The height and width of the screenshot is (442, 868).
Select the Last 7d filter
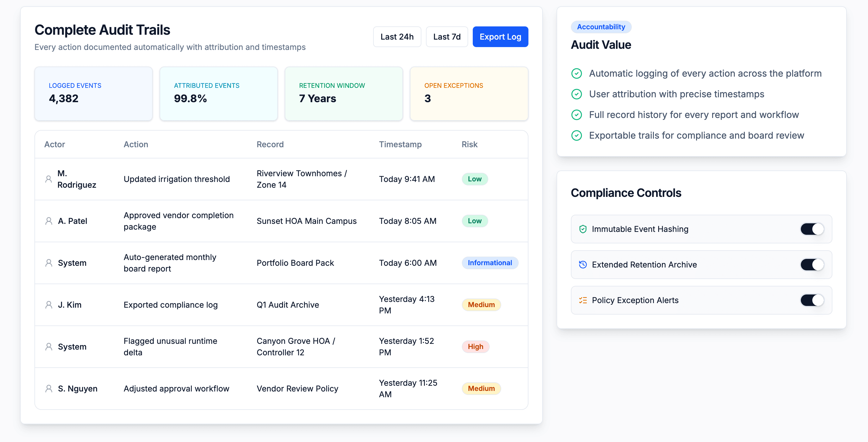[x=447, y=37]
